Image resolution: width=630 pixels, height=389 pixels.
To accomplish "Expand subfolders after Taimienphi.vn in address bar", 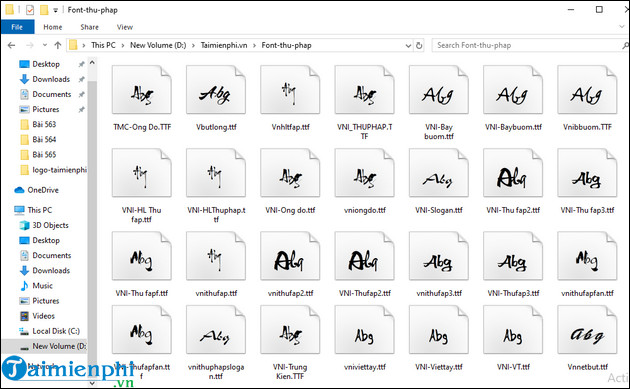I will 254,45.
